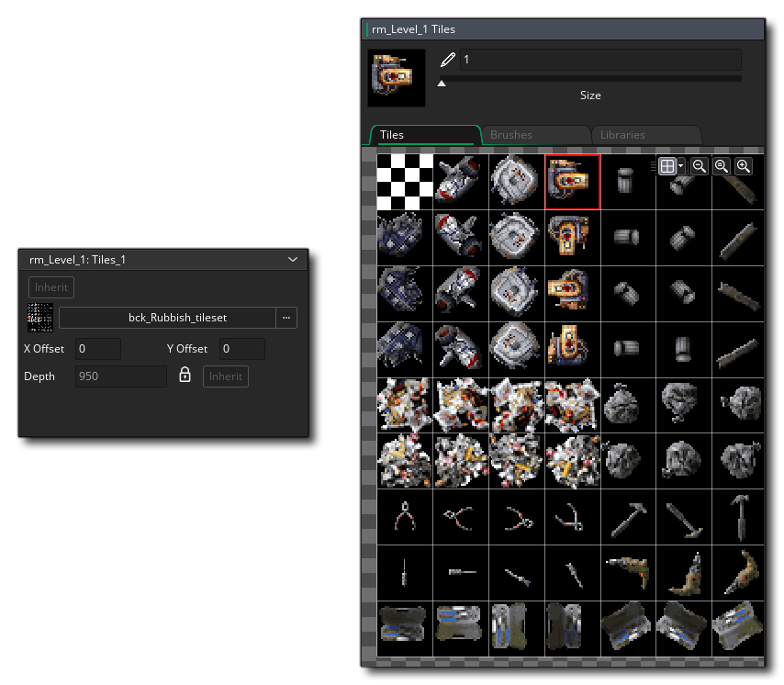The image size is (784, 685).
Task: Click the X Offset input field
Action: pyautogui.click(x=97, y=349)
